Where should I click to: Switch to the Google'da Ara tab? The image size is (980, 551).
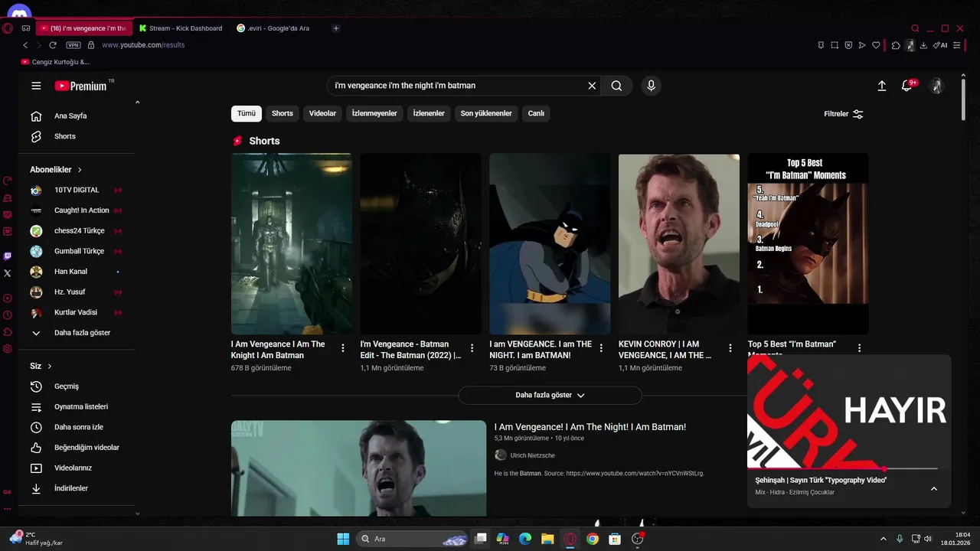point(273,28)
